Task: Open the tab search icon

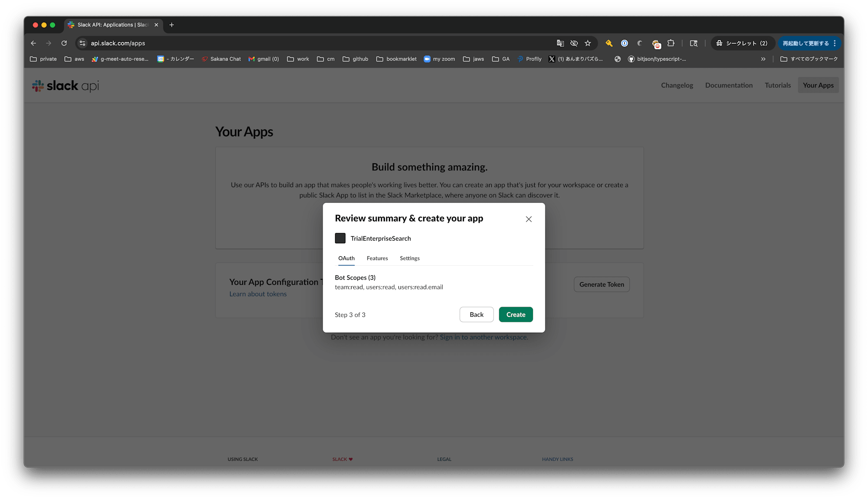Action: (694, 43)
